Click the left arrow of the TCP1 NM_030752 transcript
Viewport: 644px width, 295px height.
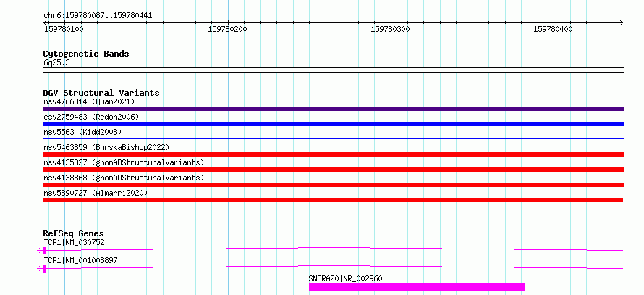coord(39,250)
